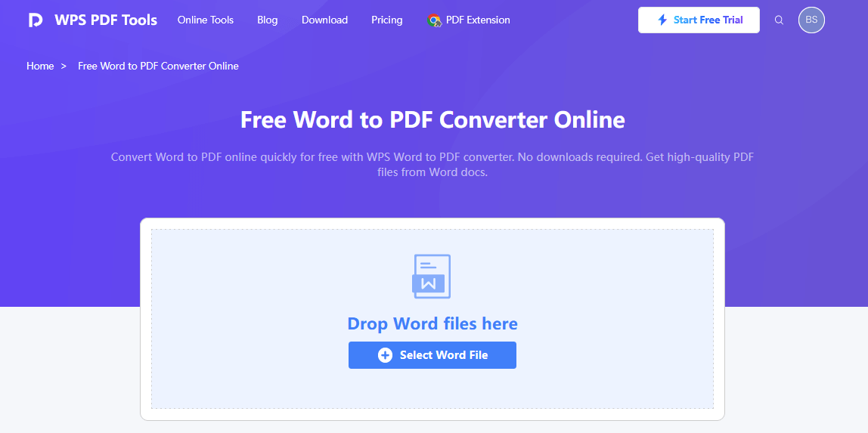The width and height of the screenshot is (868, 433).
Task: Go to Home in the breadcrumb
Action: (40, 66)
